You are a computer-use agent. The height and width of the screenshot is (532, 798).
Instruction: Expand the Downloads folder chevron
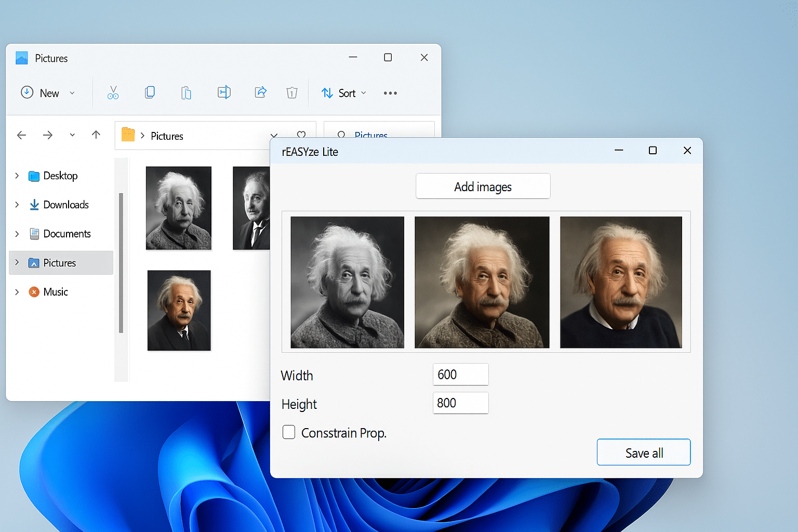point(17,205)
